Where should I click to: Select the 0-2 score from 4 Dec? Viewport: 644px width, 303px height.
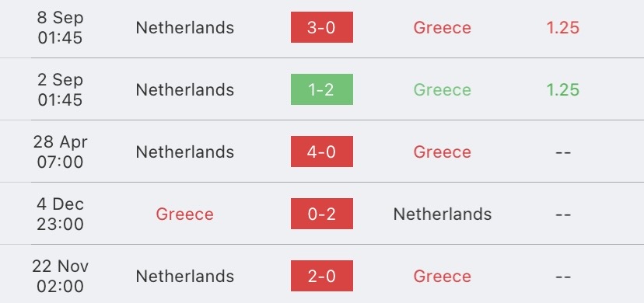[x=321, y=214]
